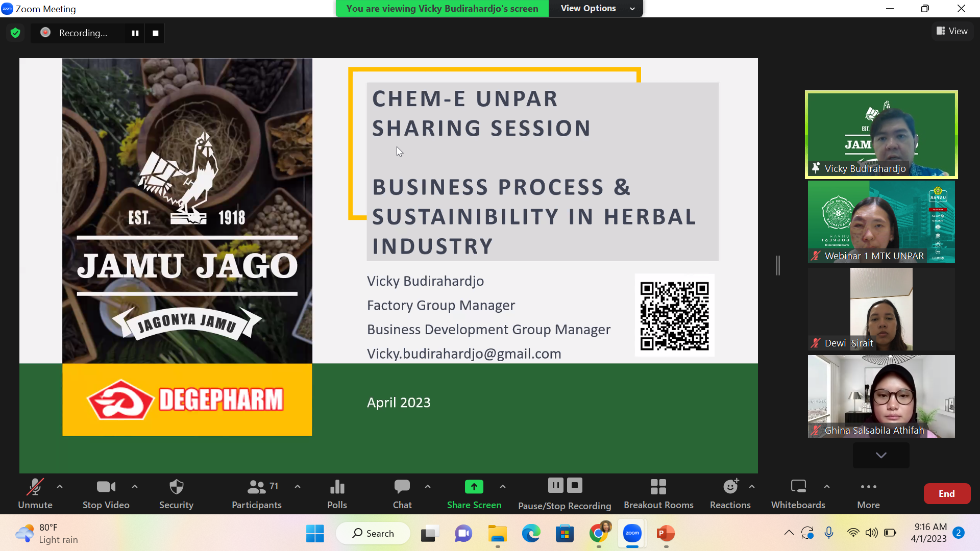Open the View layout menu
The image size is (980, 551).
point(952,31)
